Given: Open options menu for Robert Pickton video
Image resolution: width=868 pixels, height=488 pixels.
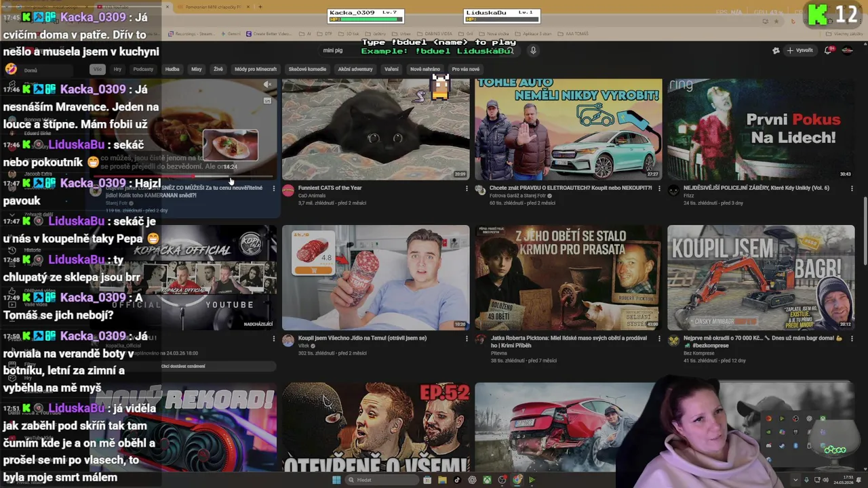Looking at the screenshot, I should pyautogui.click(x=659, y=338).
